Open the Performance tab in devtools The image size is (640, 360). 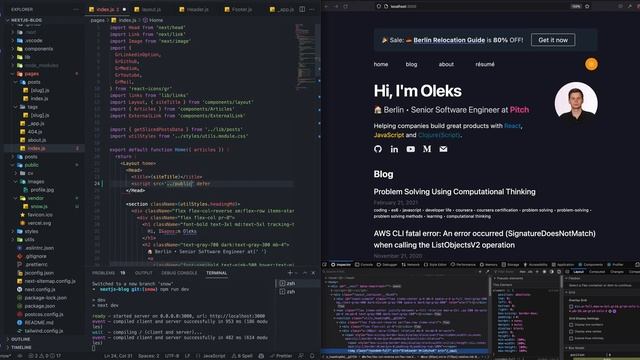click(463, 264)
